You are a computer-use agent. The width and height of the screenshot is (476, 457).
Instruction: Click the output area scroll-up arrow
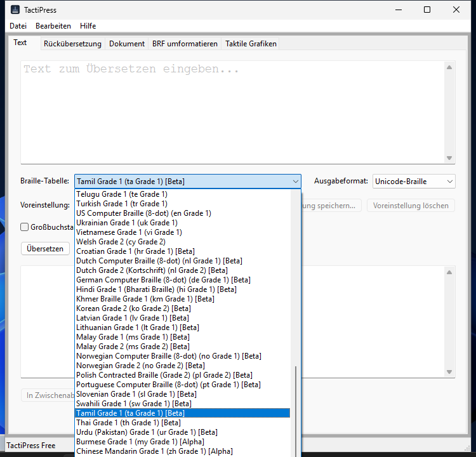tap(449, 272)
